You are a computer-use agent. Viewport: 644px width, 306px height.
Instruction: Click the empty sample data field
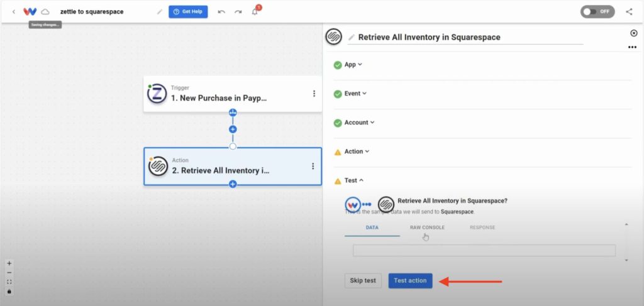(484, 251)
